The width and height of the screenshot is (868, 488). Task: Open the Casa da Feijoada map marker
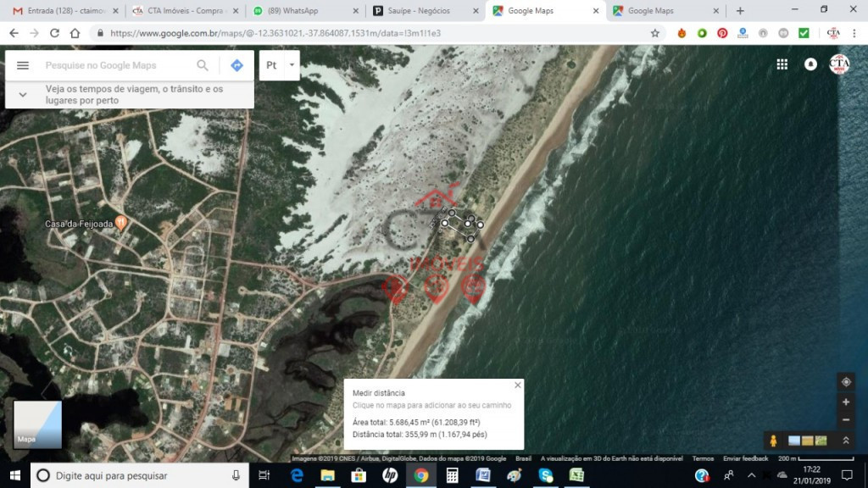point(121,222)
